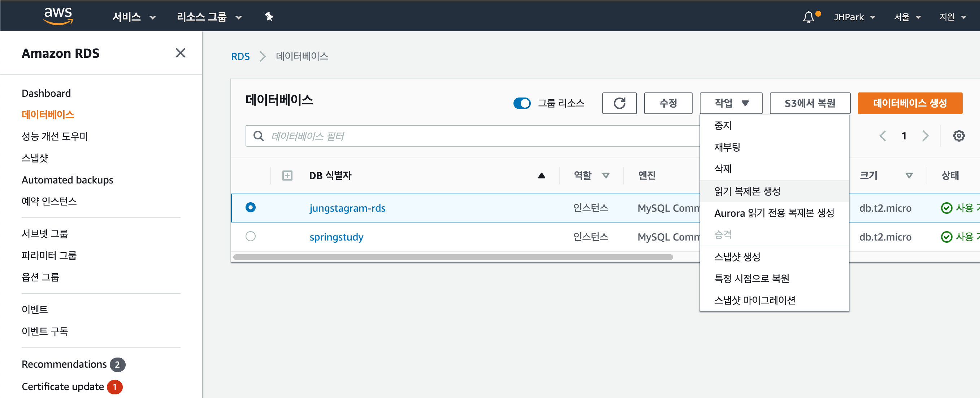Viewport: 980px width, 398px height.
Task: Open table settings gear icon
Action: click(958, 136)
